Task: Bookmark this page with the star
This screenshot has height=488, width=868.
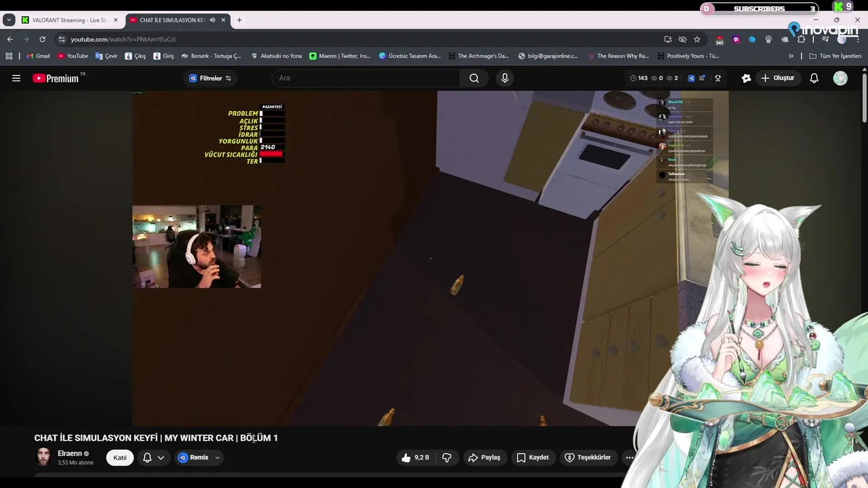Action: [x=697, y=39]
